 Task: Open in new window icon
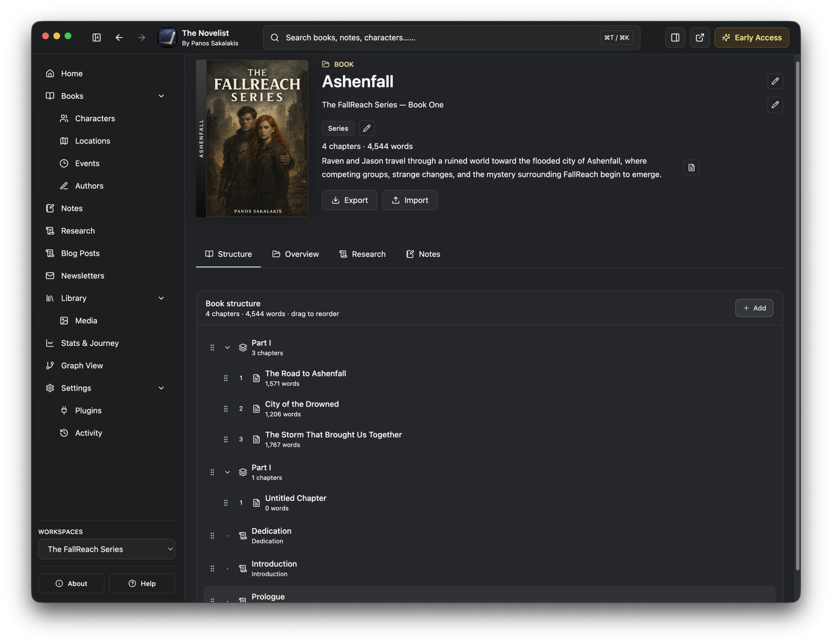(x=700, y=37)
